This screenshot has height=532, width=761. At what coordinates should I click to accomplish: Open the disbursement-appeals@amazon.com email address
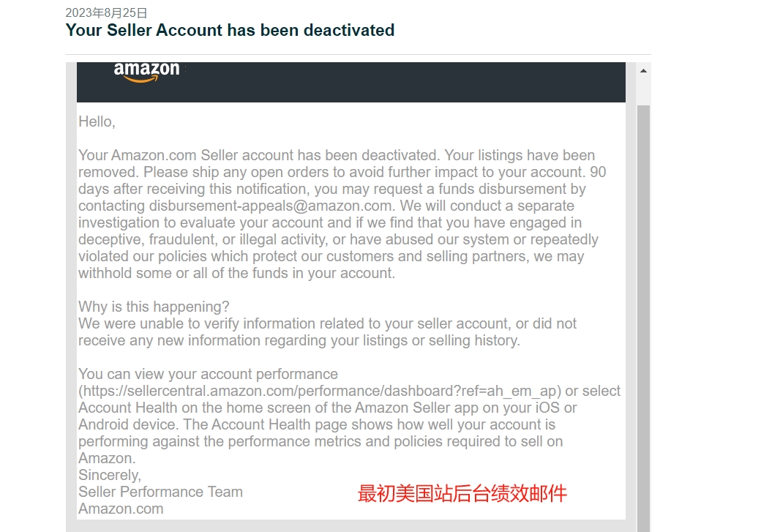point(270,206)
